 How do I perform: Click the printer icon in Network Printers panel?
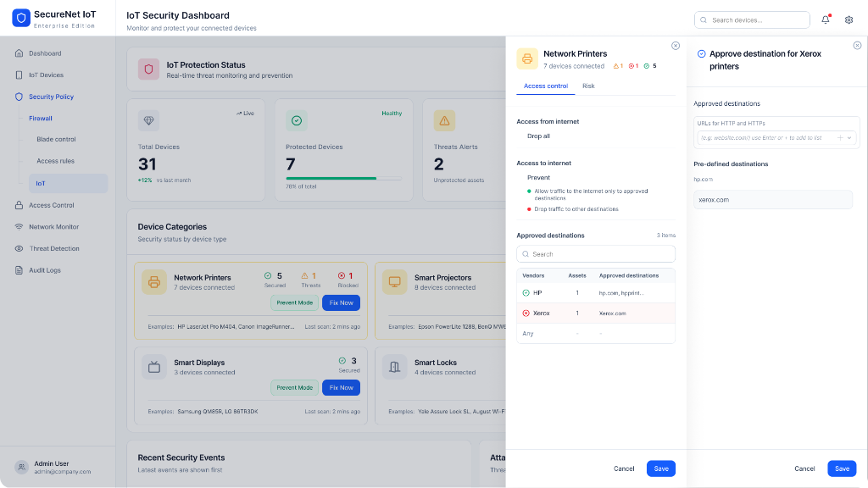(527, 58)
